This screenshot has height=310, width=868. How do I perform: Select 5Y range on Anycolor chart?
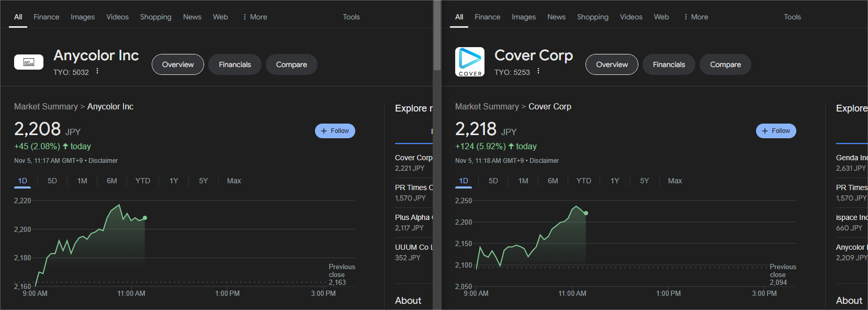point(204,181)
